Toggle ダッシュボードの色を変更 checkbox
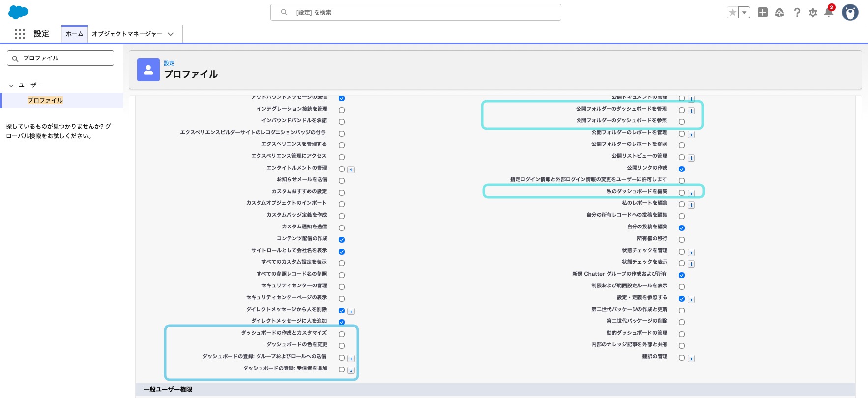This screenshot has height=398, width=868. 342,346
